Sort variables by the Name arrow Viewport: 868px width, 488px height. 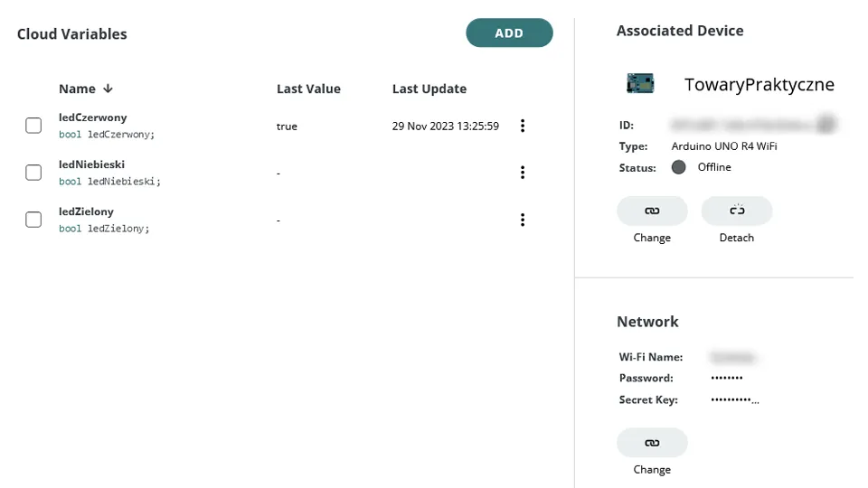point(108,89)
